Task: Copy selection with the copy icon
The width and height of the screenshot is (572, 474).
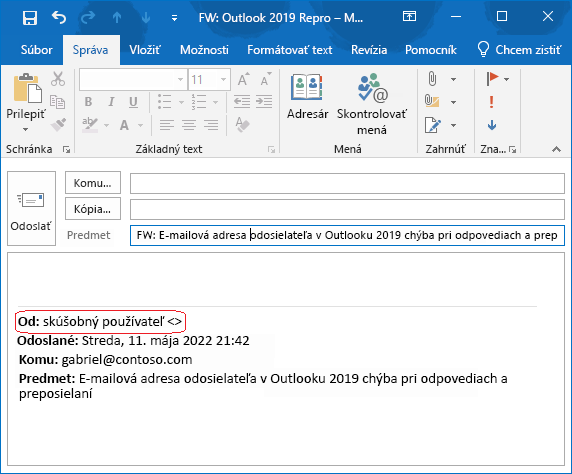Action: click(x=58, y=102)
